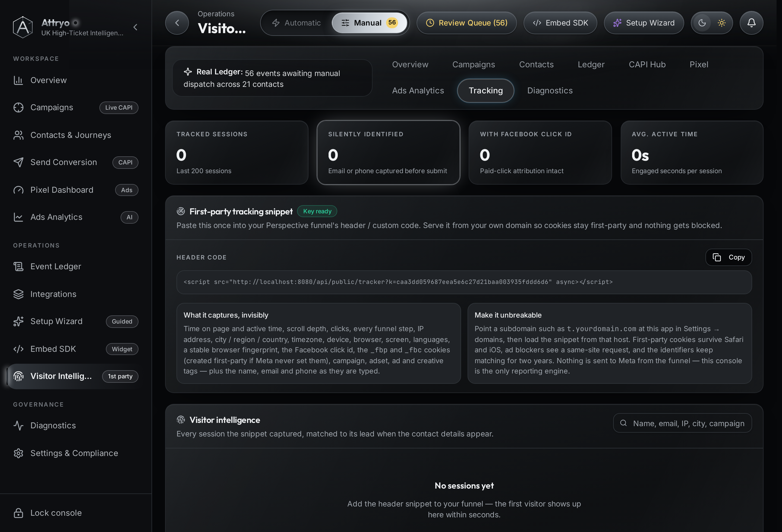Click the Lock console padlock icon

tap(18, 513)
